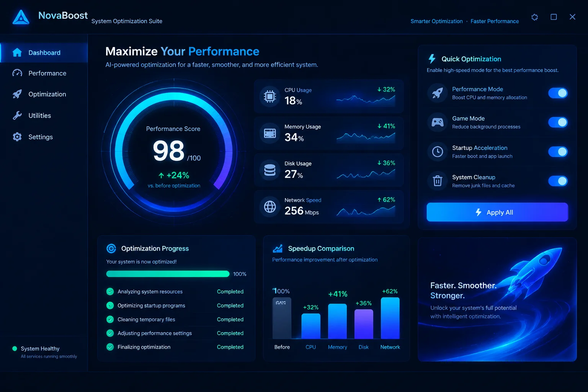Image resolution: width=588 pixels, height=392 pixels.
Task: Click the Optimization rocket icon in sidebar
Action: click(17, 94)
